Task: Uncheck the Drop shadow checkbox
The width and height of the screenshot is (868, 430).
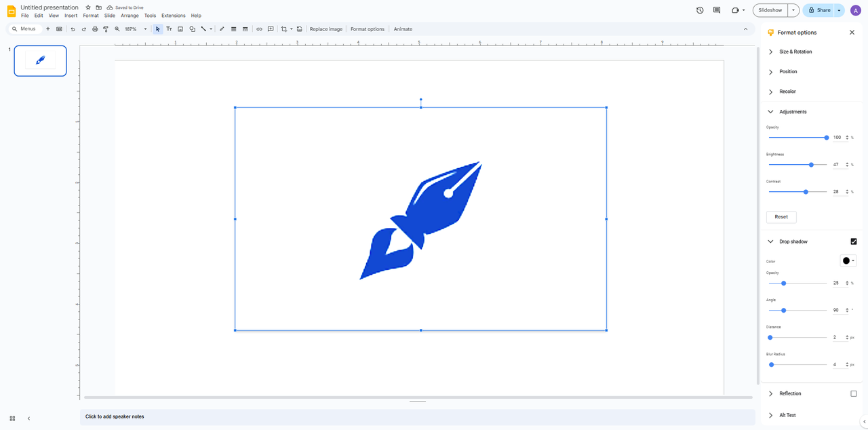Action: (854, 241)
